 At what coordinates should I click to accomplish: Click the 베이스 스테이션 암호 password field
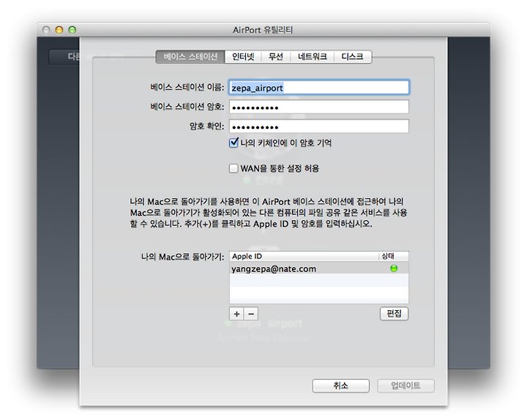pyautogui.click(x=319, y=107)
